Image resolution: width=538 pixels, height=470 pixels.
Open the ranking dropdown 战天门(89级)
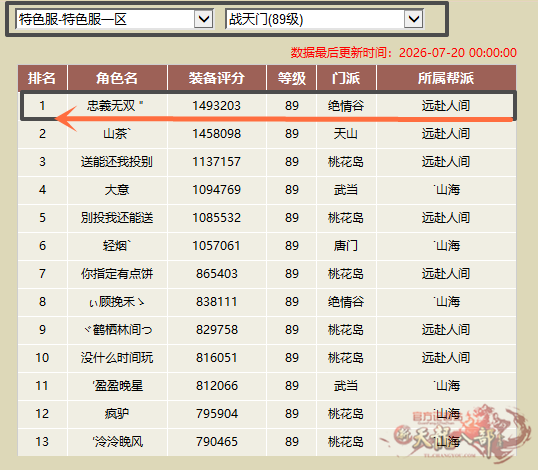324,19
